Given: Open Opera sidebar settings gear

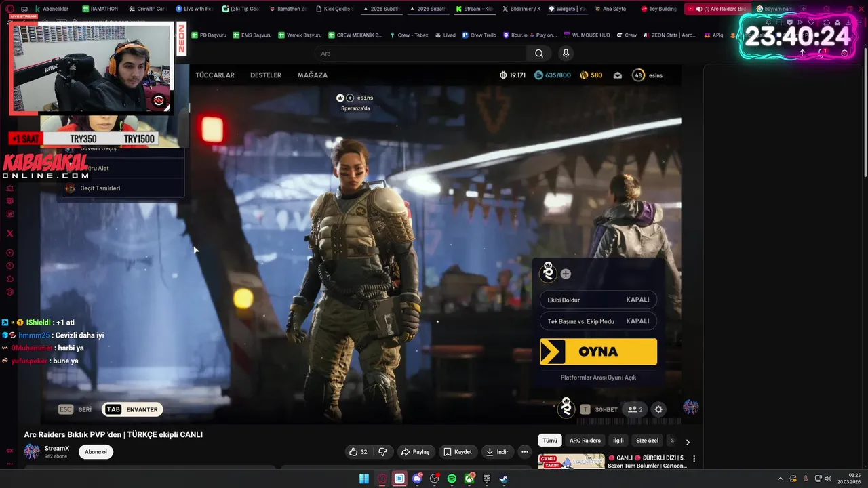Looking at the screenshot, I should [9, 292].
